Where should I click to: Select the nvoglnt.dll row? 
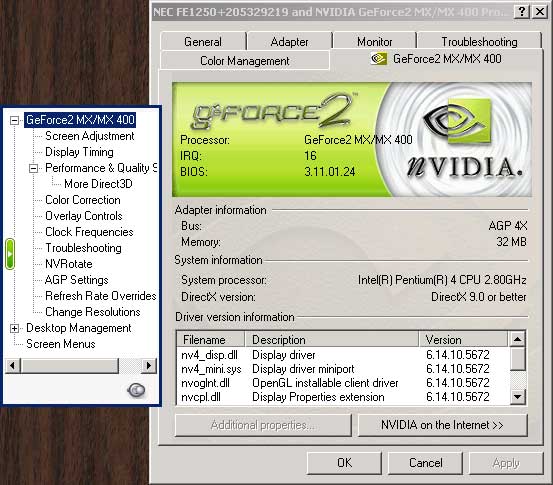tap(342, 383)
